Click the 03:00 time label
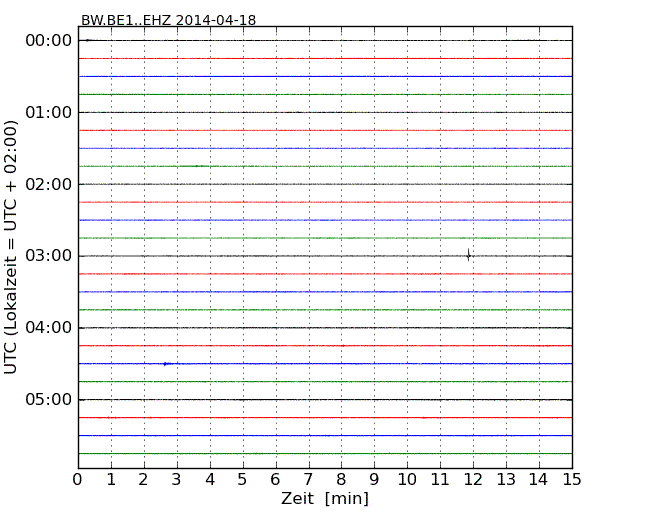This screenshot has width=650, height=520. [x=49, y=256]
